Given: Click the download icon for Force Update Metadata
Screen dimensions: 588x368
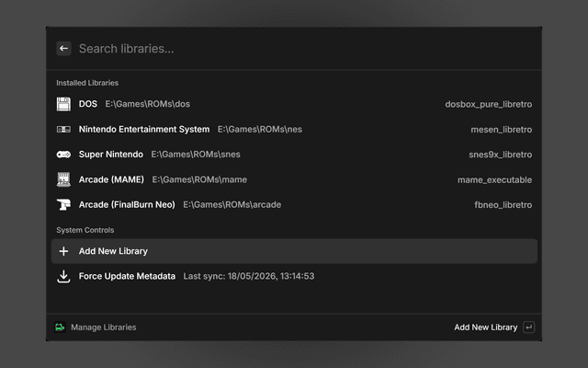Looking at the screenshot, I should click(x=63, y=276).
